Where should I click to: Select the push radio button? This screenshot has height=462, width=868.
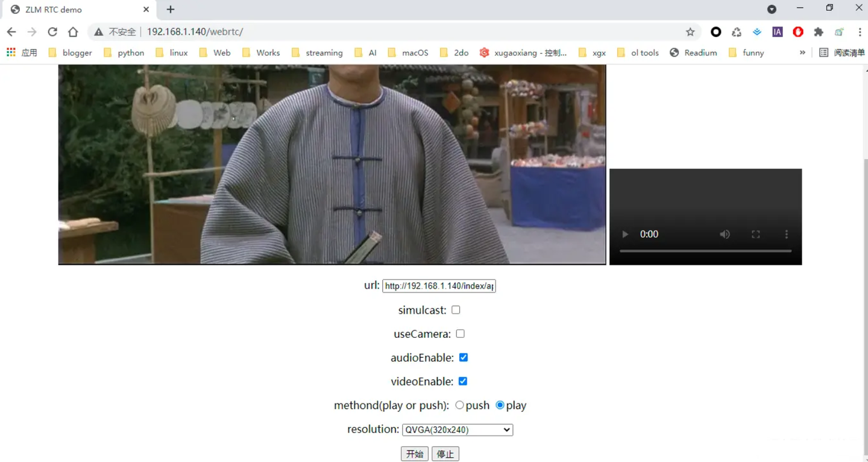[x=459, y=405]
